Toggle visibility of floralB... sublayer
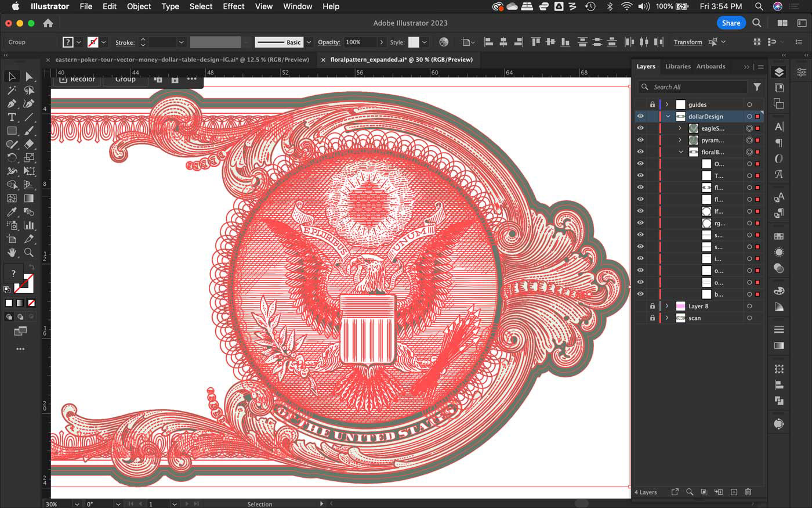The height and width of the screenshot is (508, 812). pos(640,152)
